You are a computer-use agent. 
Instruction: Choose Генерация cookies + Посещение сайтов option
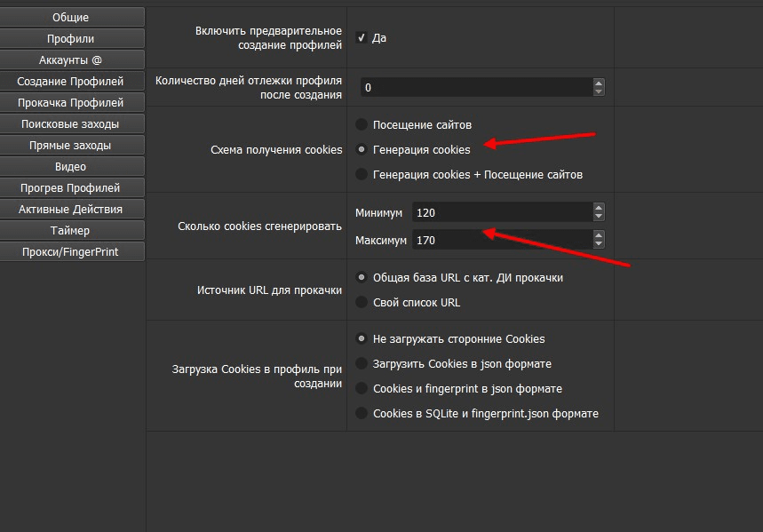pyautogui.click(x=362, y=174)
